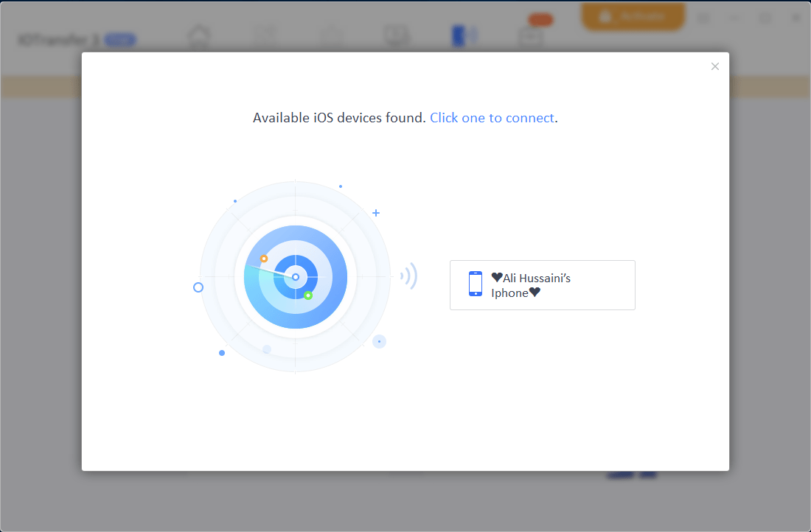Click solid blue dot below the radar's left
811x532 pixels.
222,353
